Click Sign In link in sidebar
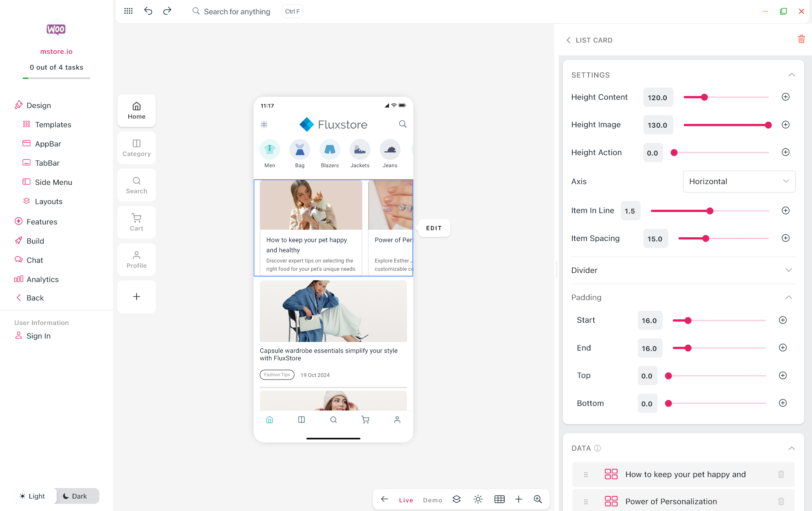812x511 pixels. tap(38, 336)
